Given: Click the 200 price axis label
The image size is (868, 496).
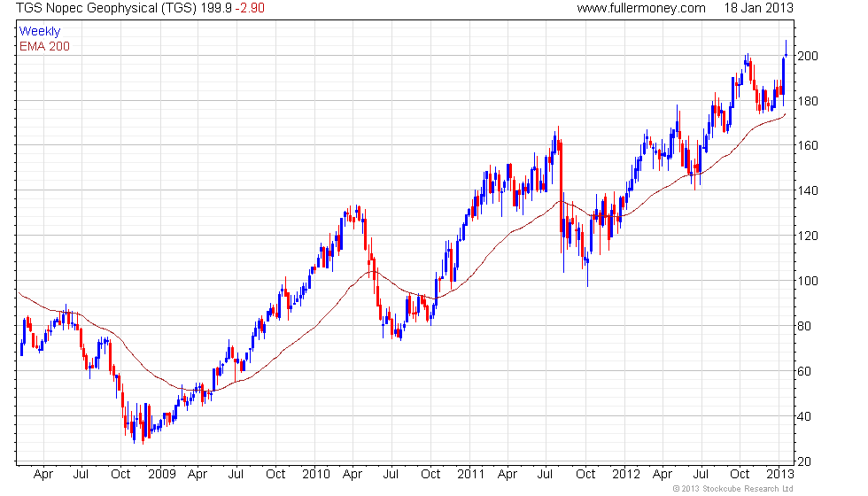Looking at the screenshot, I should click(808, 56).
